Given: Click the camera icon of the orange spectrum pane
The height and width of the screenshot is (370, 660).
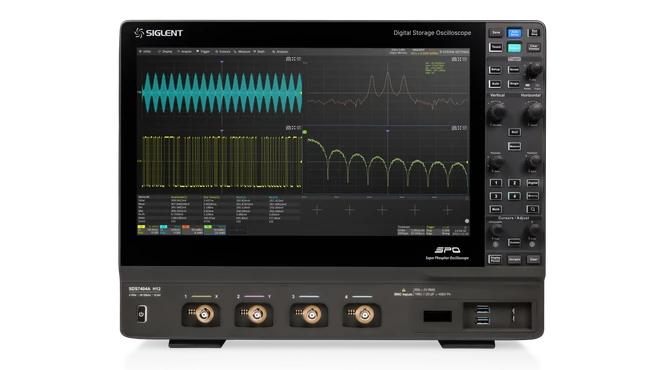Looking at the screenshot, I should (454, 59).
